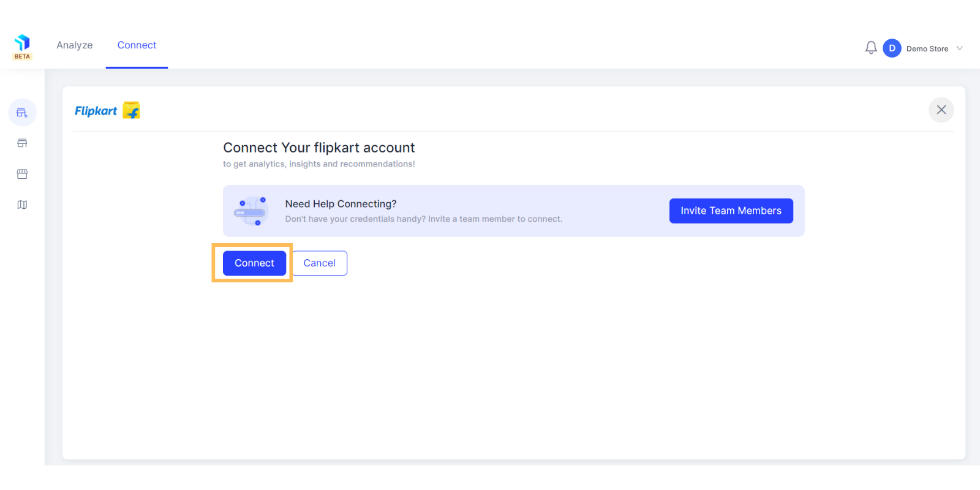Click Invite Team Members button
Screen dimensions: 980x490
click(731, 211)
